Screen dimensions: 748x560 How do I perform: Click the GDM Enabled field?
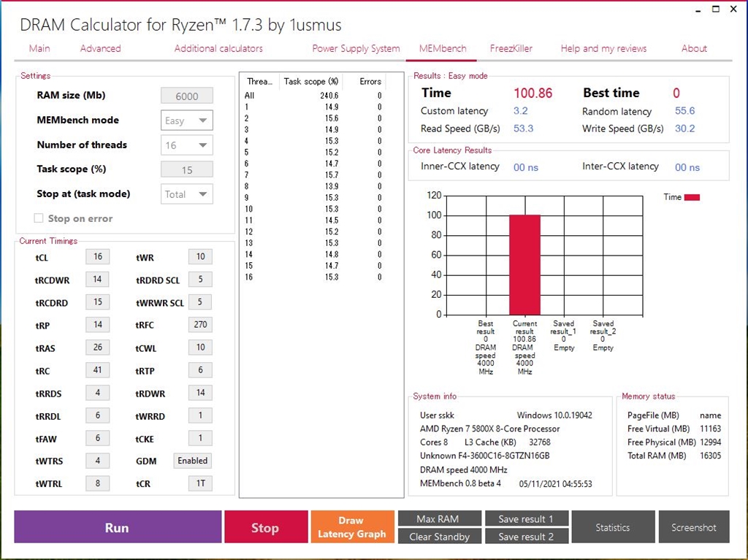(x=193, y=460)
